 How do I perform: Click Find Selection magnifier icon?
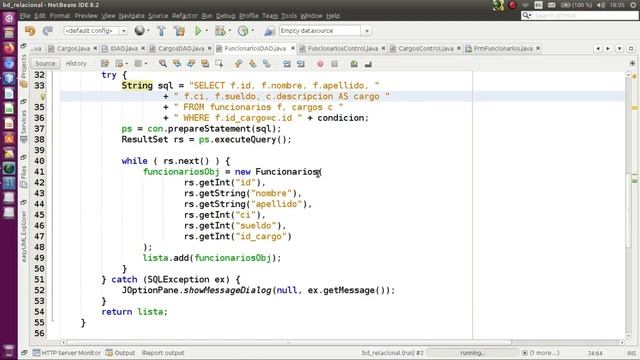click(x=163, y=64)
